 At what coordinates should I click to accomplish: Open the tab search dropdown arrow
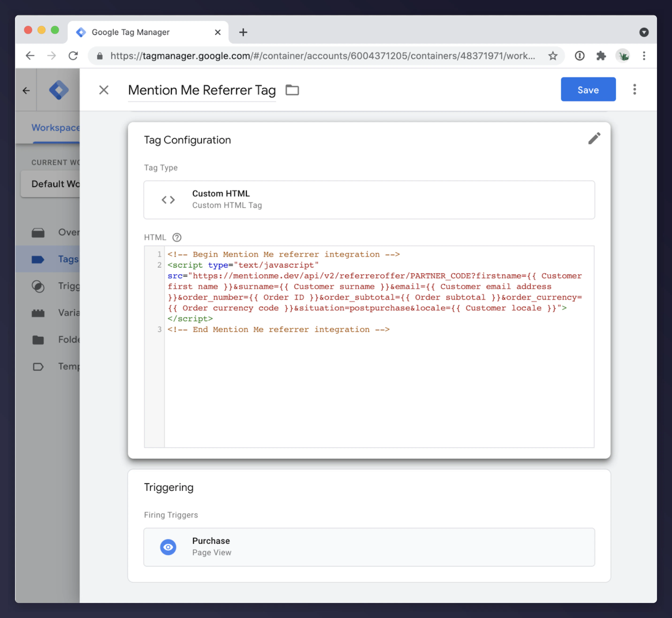pyautogui.click(x=644, y=32)
